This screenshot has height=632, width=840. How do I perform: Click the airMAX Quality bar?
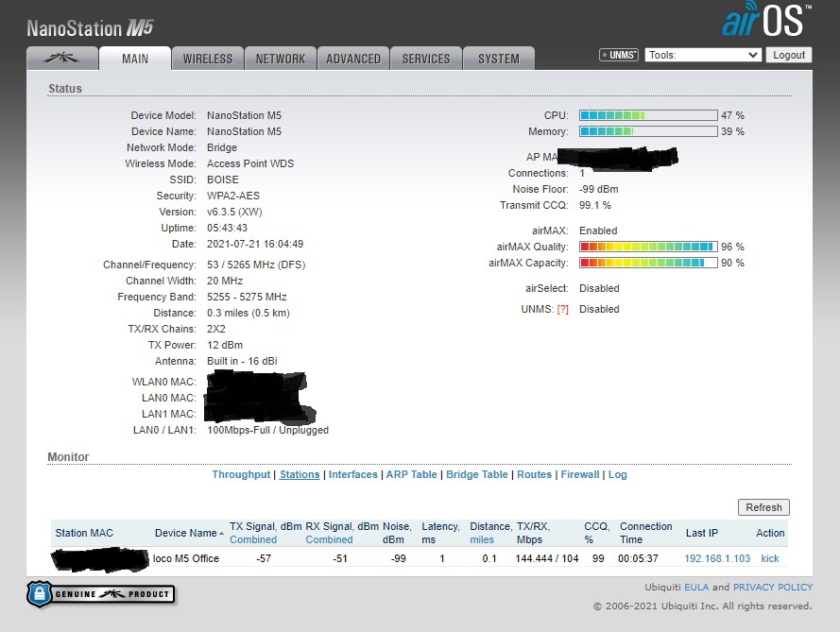click(647, 247)
